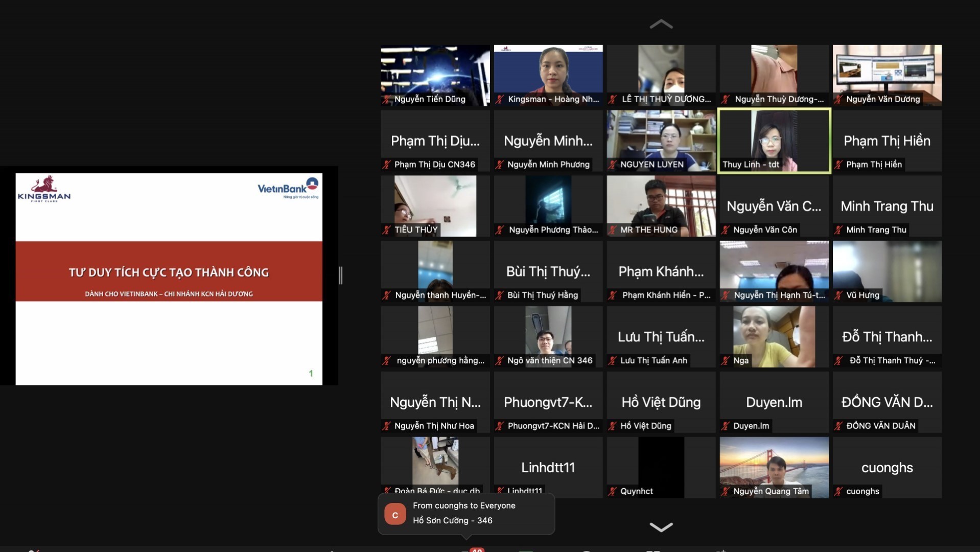The height and width of the screenshot is (552, 980).
Task: Click muted mic icon beside Nguyễn Tiến Dũng
Action: coord(387,99)
